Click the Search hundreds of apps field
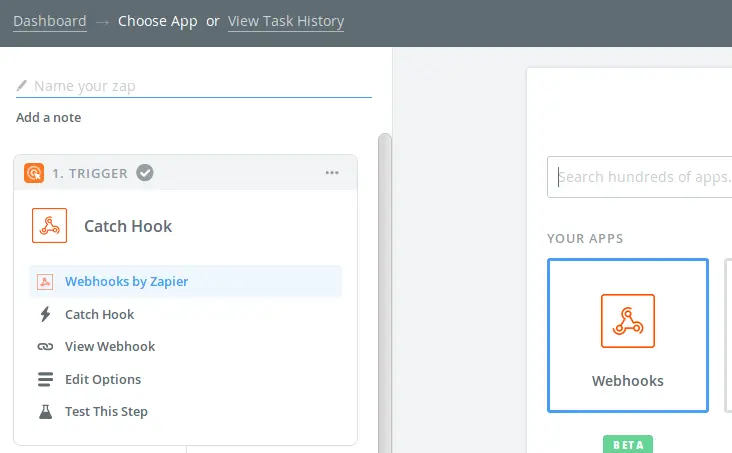The height and width of the screenshot is (453, 732). tap(640, 177)
